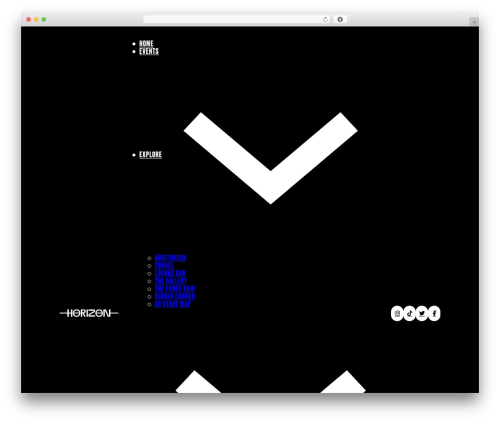Expand the large white chevron beside Explore
This screenshot has width=500, height=423.
(x=271, y=158)
